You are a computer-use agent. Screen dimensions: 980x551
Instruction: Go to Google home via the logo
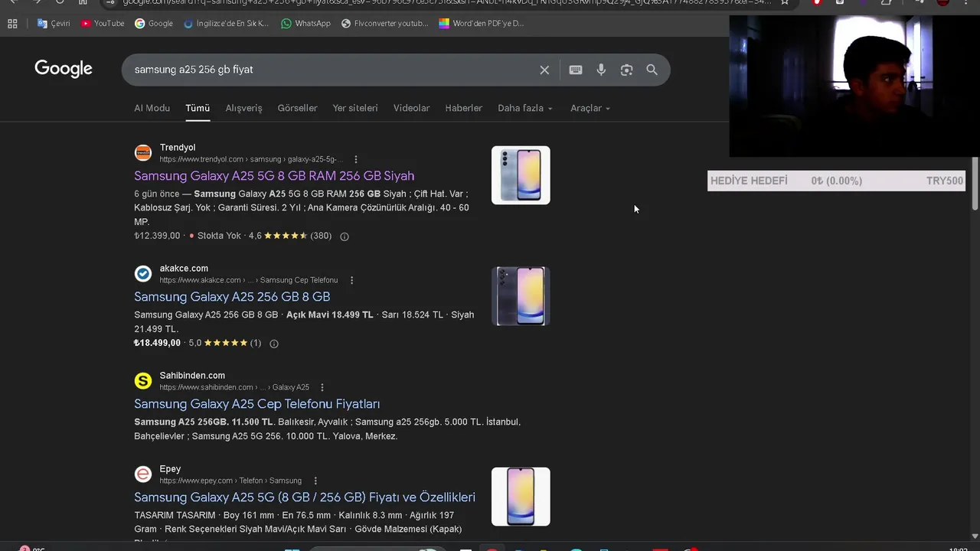(x=64, y=69)
